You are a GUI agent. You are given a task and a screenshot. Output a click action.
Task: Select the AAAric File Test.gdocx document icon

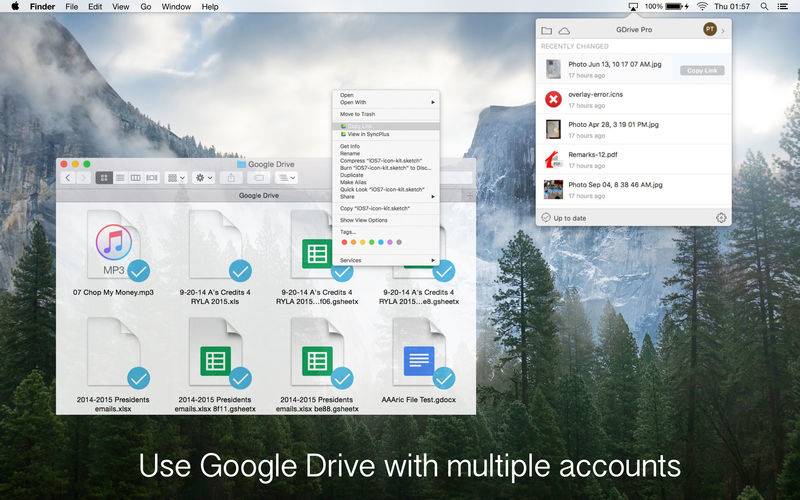419,353
